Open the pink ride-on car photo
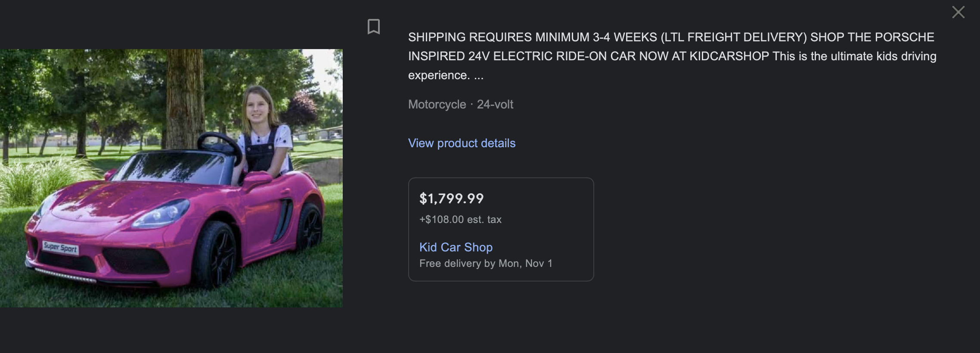Screen dimensions: 980x353 171,178
